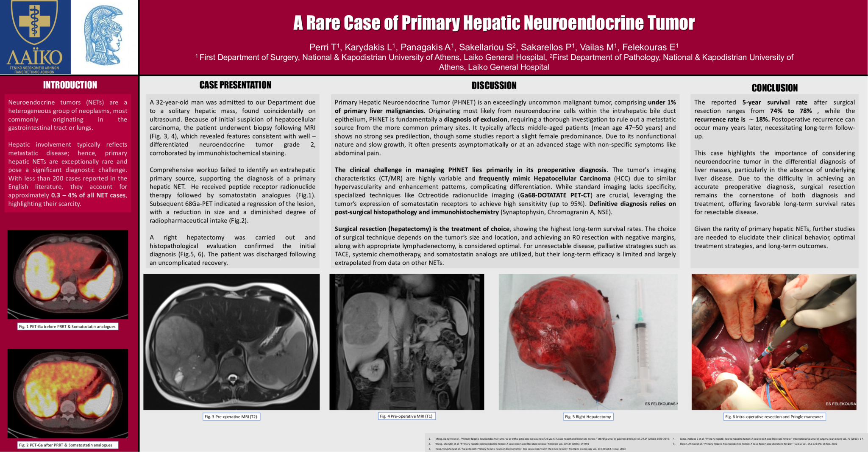Click the Discussion section heading
This screenshot has width=868, height=452.
tap(494, 86)
